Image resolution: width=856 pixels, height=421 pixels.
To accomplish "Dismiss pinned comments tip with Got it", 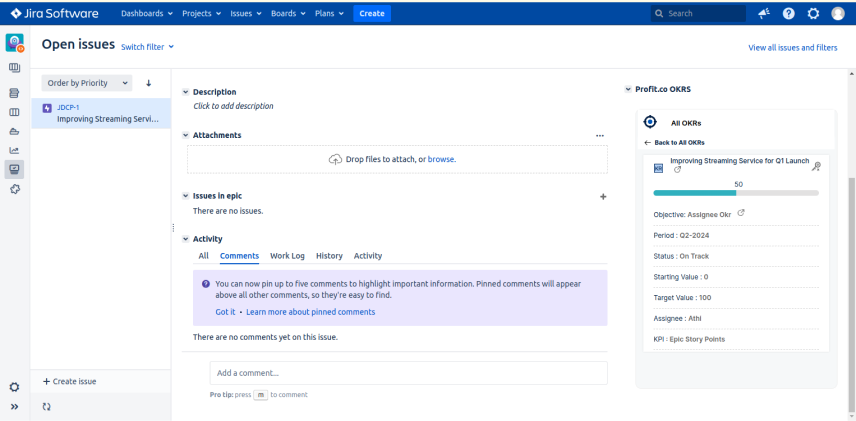I will click(x=225, y=312).
